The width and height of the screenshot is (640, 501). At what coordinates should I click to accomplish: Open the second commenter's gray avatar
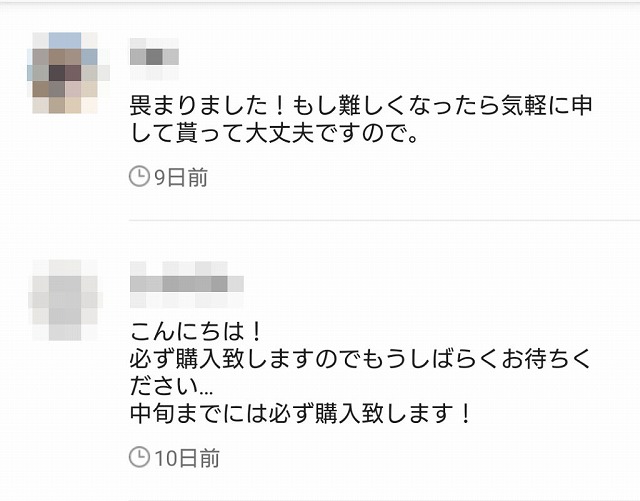point(65,300)
